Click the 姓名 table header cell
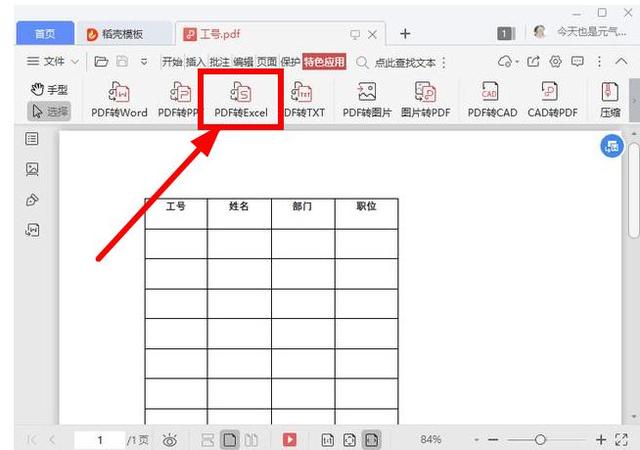Image resolution: width=640 pixels, height=450 pixels. (239, 214)
